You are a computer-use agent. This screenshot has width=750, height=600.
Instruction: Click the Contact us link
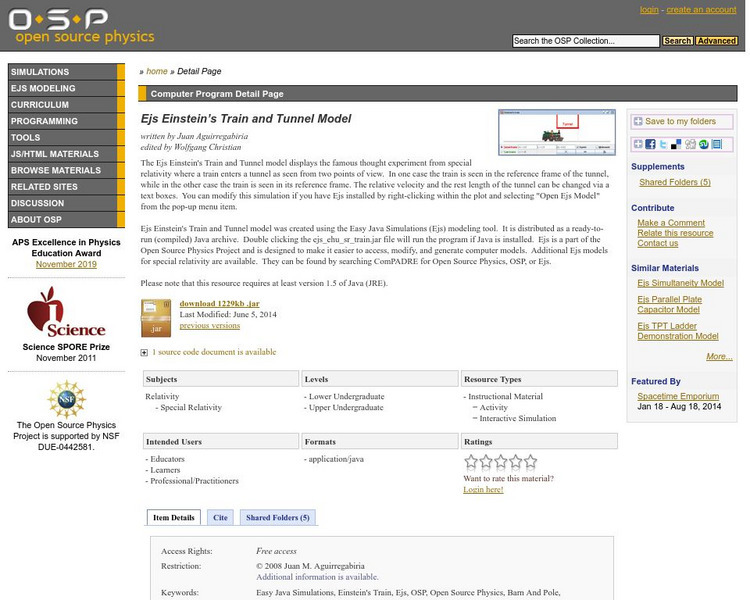pos(658,243)
